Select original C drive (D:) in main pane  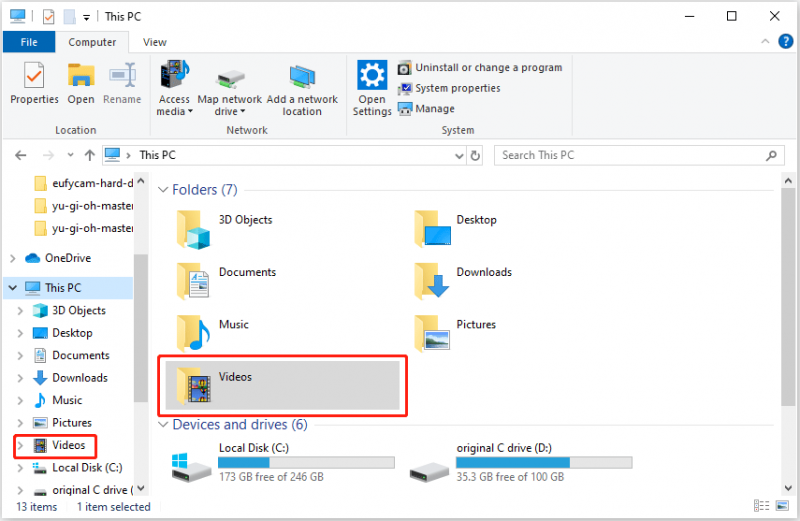click(x=520, y=462)
